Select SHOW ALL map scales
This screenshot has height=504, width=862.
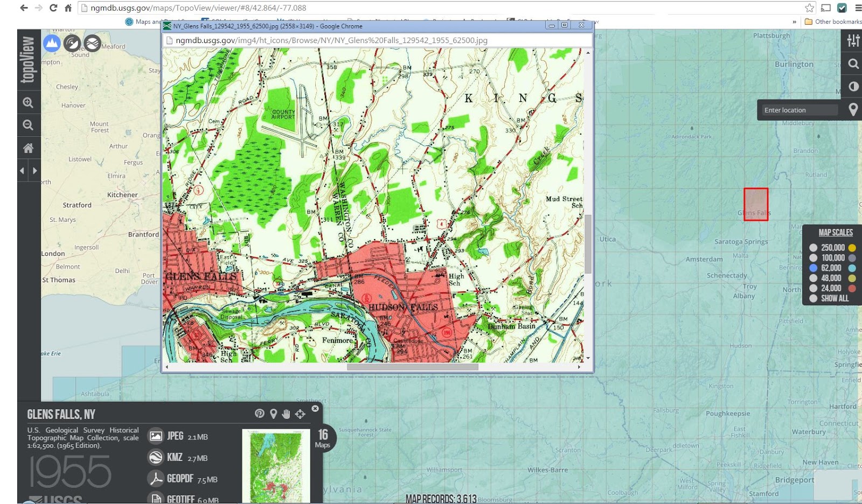[x=814, y=298]
